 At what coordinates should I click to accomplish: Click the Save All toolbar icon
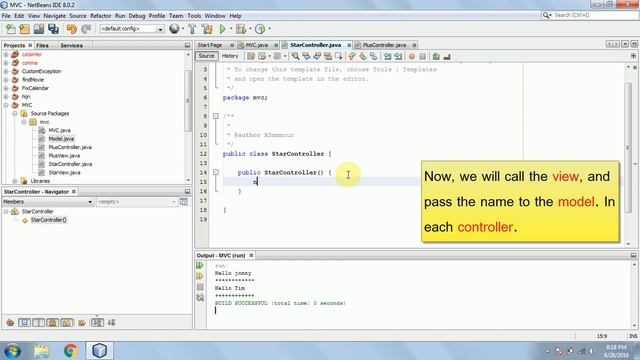(x=53, y=29)
